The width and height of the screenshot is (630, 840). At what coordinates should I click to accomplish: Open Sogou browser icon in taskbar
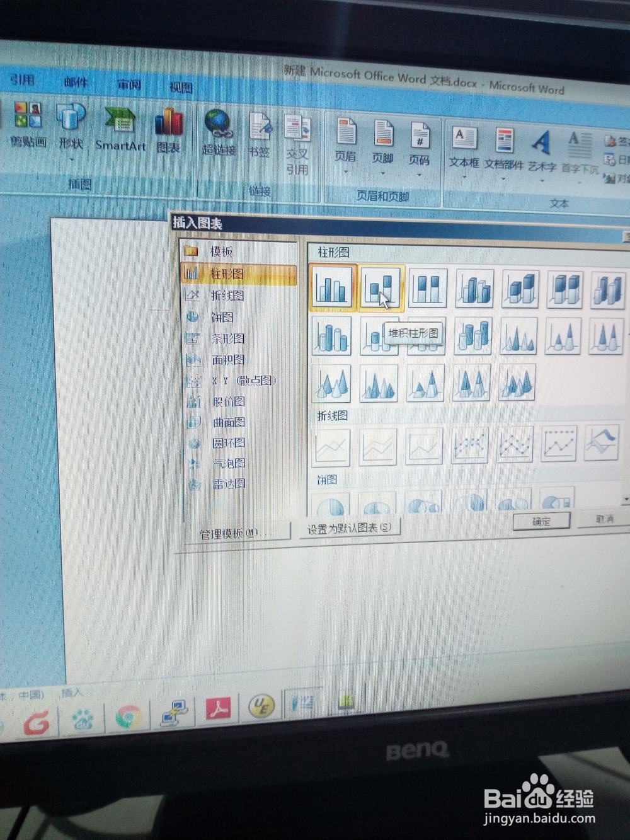click(x=36, y=723)
